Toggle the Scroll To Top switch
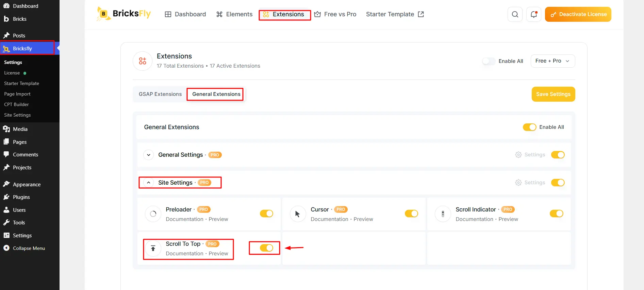This screenshot has width=644, height=290. [266, 248]
